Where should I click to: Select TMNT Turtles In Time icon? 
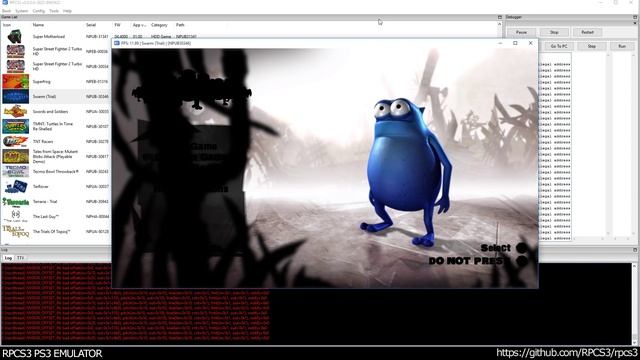15,126
